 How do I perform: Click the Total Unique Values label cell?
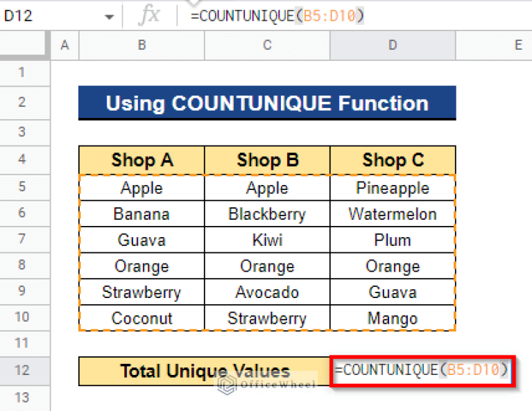[x=205, y=371]
